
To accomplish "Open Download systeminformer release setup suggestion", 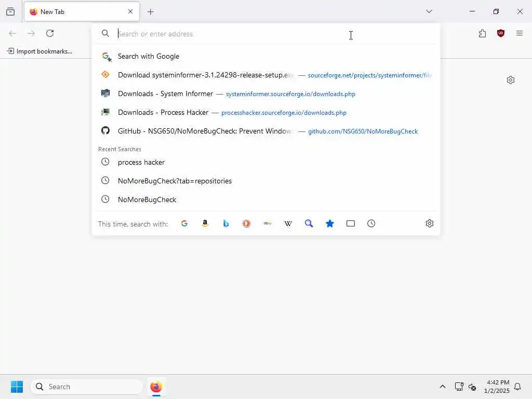I will (266, 75).
